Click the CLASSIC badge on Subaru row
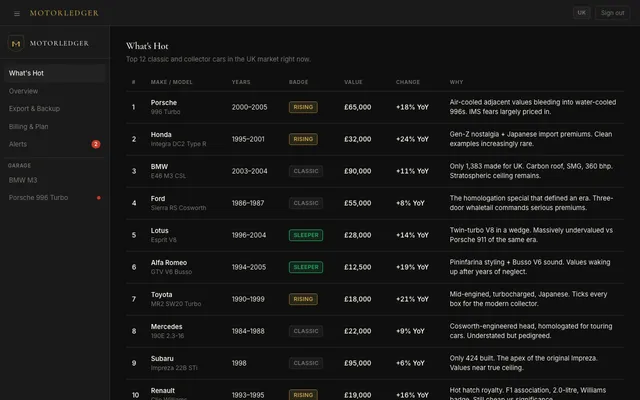This screenshot has width=640, height=400. pyautogui.click(x=306, y=363)
